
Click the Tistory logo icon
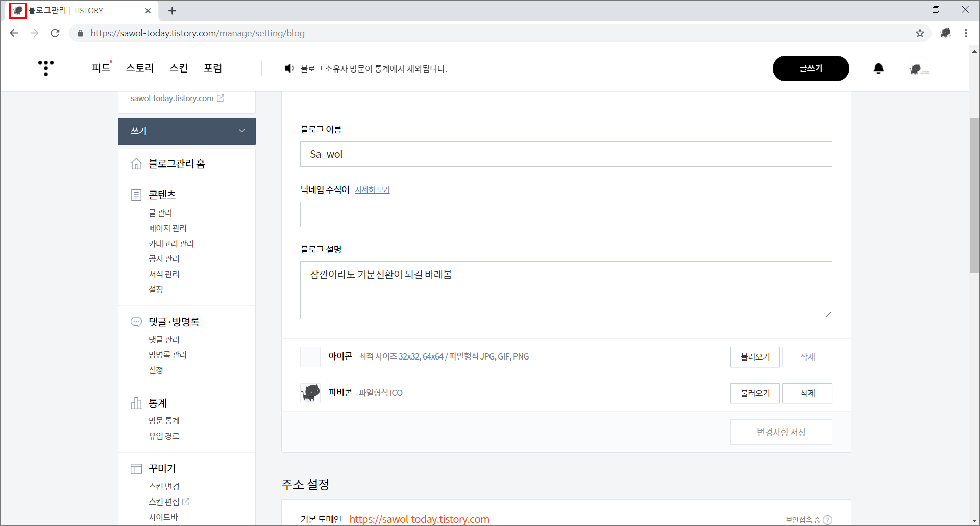[x=46, y=68]
